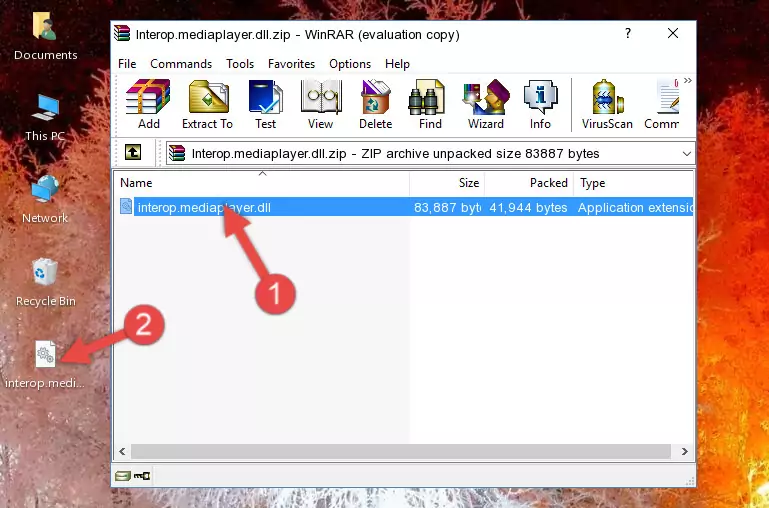Open the File menu
Screen dimensions: 769x508
click(x=127, y=64)
